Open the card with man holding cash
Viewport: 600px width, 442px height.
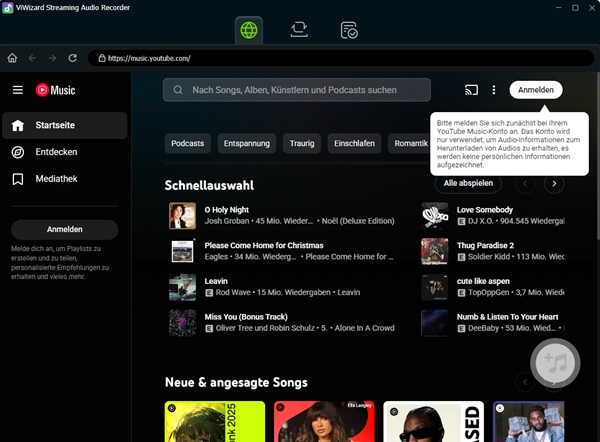528,421
